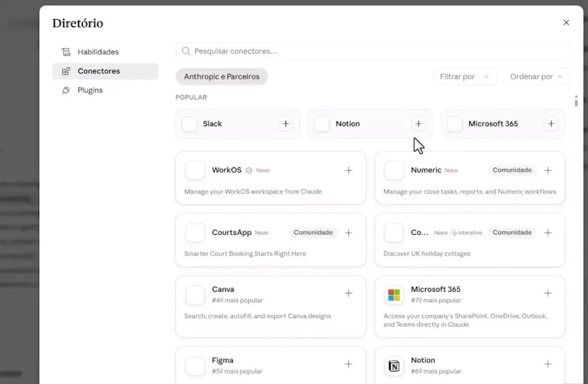Viewport: 588px width, 384px height.
Task: Click the Slack logo placeholder
Action: (x=189, y=124)
